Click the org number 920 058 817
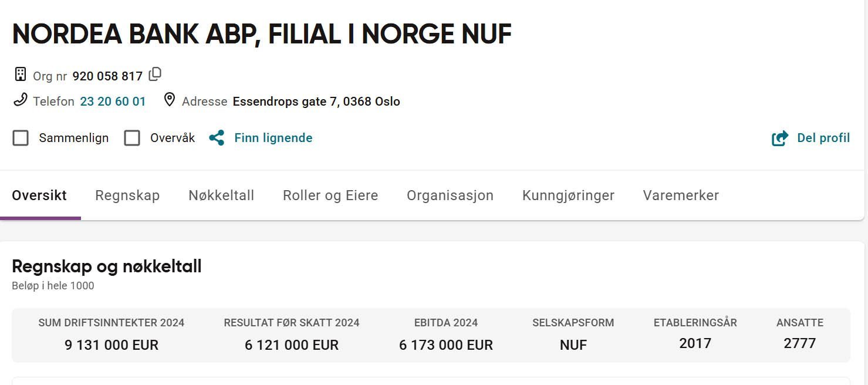868x385 pixels. (107, 76)
